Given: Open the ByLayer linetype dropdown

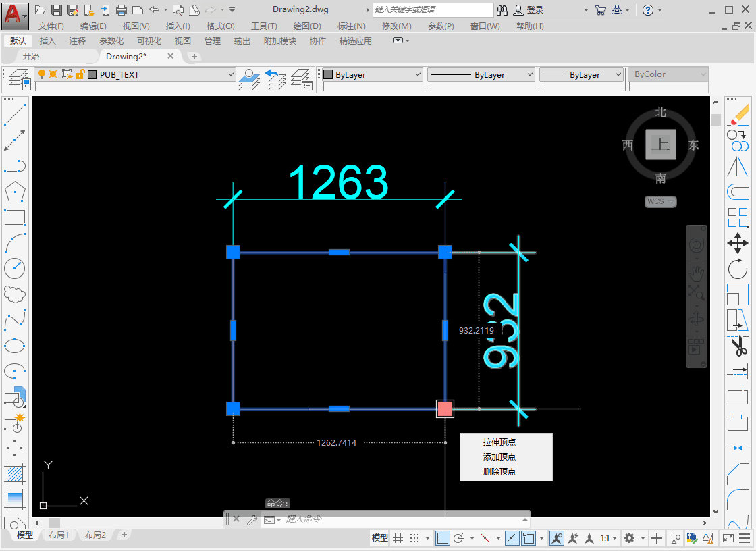Looking at the screenshot, I should click(529, 74).
